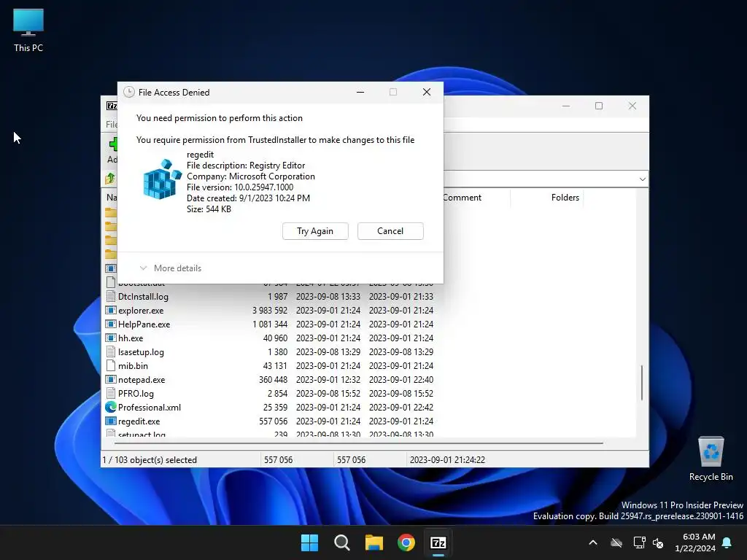Click the hh.exe file name
747x560 pixels.
point(131,338)
